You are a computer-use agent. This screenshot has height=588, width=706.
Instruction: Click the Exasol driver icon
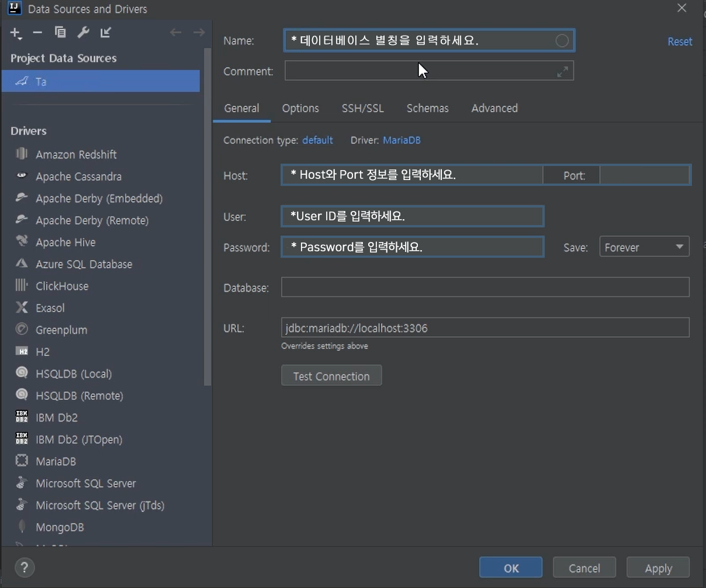(22, 307)
